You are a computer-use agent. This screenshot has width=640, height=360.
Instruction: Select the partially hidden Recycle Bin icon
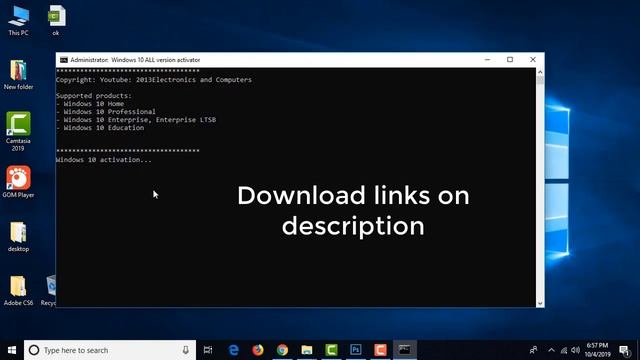(x=49, y=291)
